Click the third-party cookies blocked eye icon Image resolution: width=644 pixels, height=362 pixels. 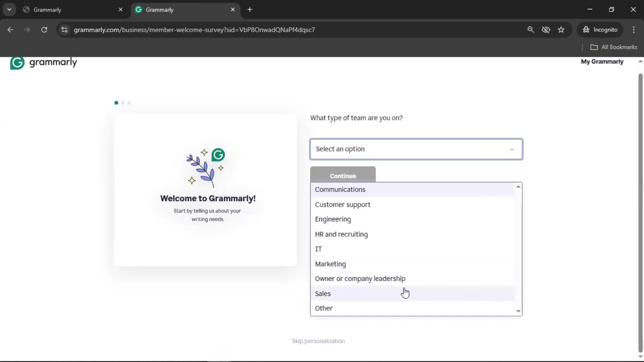546,29
